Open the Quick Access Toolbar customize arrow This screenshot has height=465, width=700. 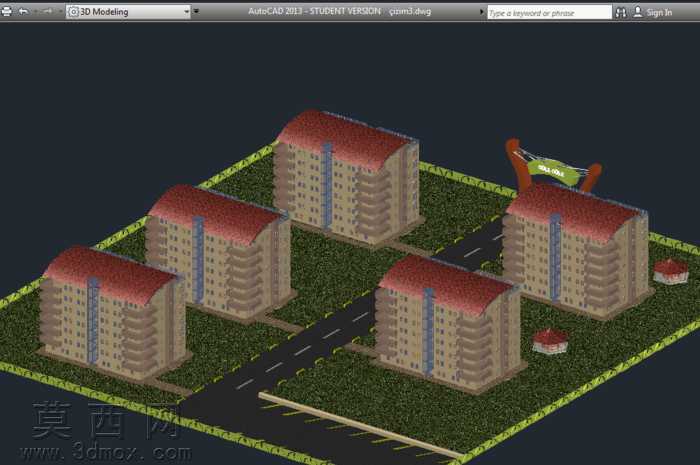click(x=196, y=12)
